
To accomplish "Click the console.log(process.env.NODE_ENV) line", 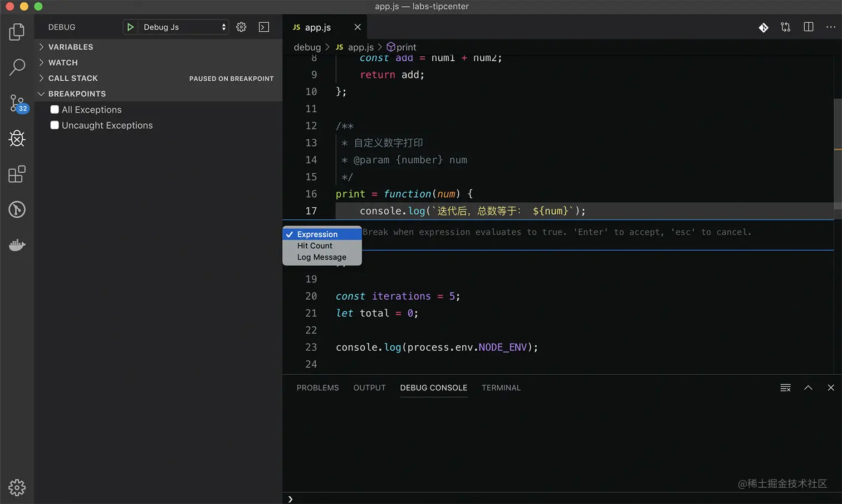I will point(437,348).
